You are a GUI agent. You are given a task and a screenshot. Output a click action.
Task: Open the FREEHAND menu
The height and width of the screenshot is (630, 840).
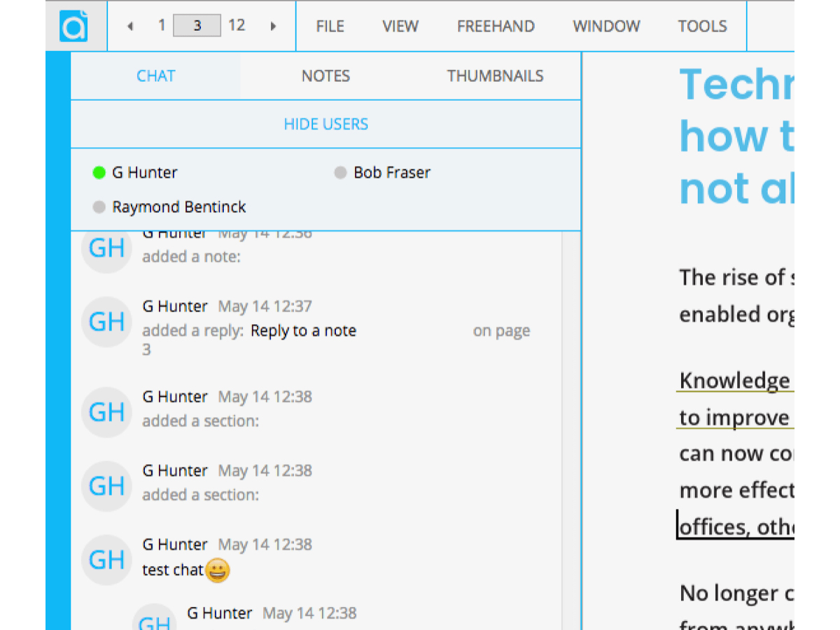(496, 27)
